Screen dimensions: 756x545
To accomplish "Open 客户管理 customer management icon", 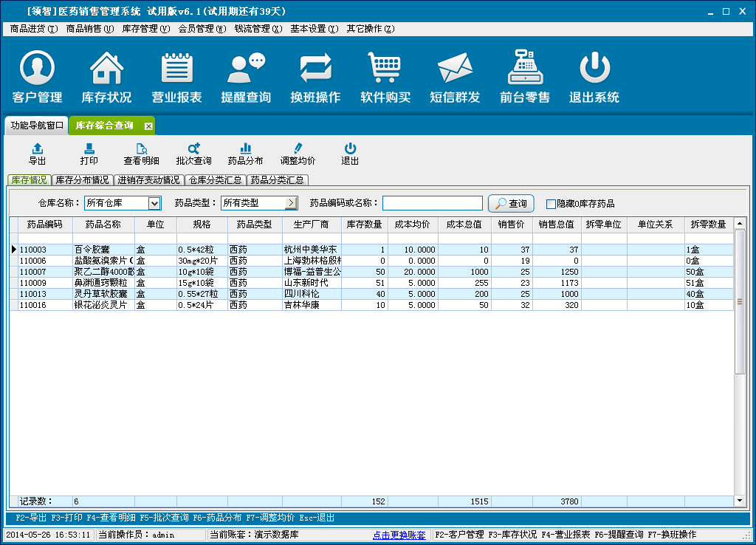I will [37, 69].
